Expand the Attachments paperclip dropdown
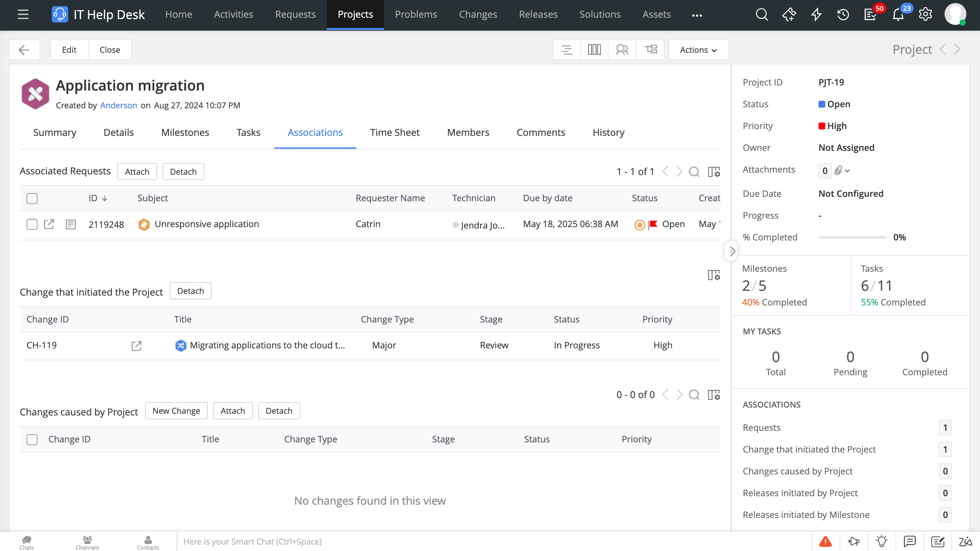The width and height of the screenshot is (980, 551). point(842,171)
